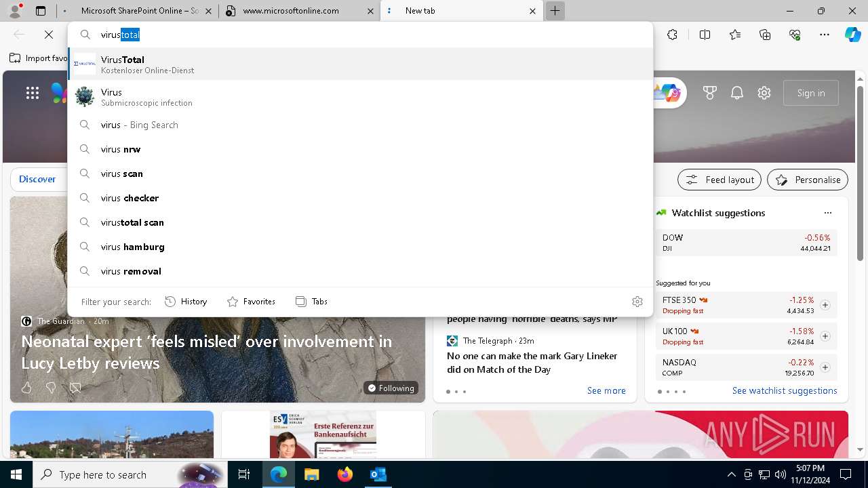Dislike the Guardian article

(51, 388)
